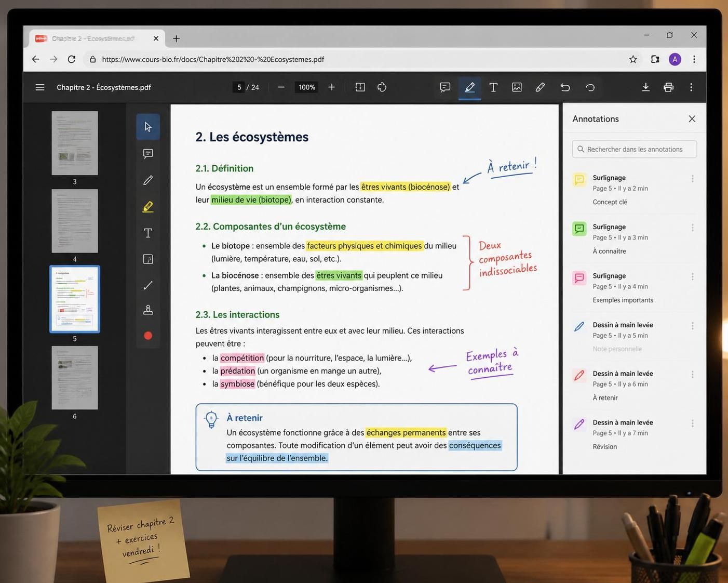Undo the last annotation
This screenshot has width=728, height=583.
click(565, 87)
